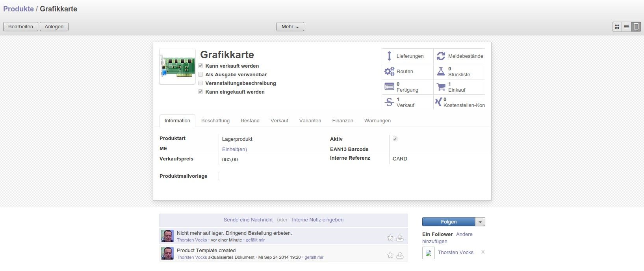Screen dimensions: 644x271
Task: Open Lieferungen arrows icon
Action: coord(389,56)
